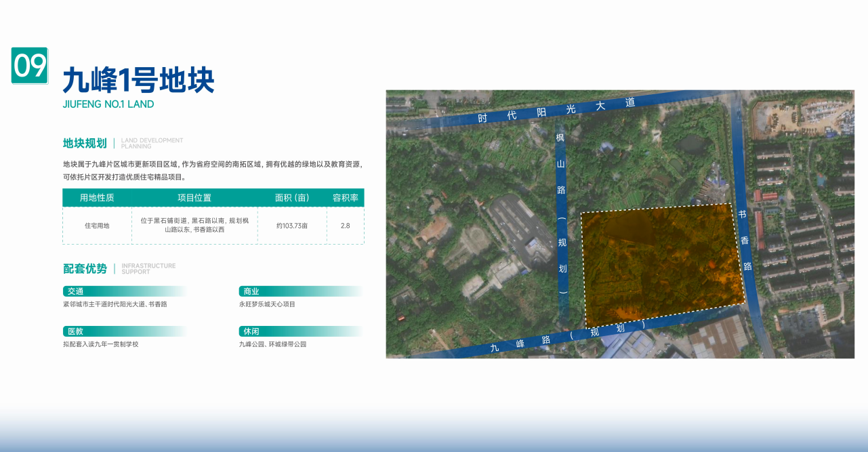Screen dimensions: 868x452
Task: Select the 商业 category label
Action: pyautogui.click(x=251, y=291)
